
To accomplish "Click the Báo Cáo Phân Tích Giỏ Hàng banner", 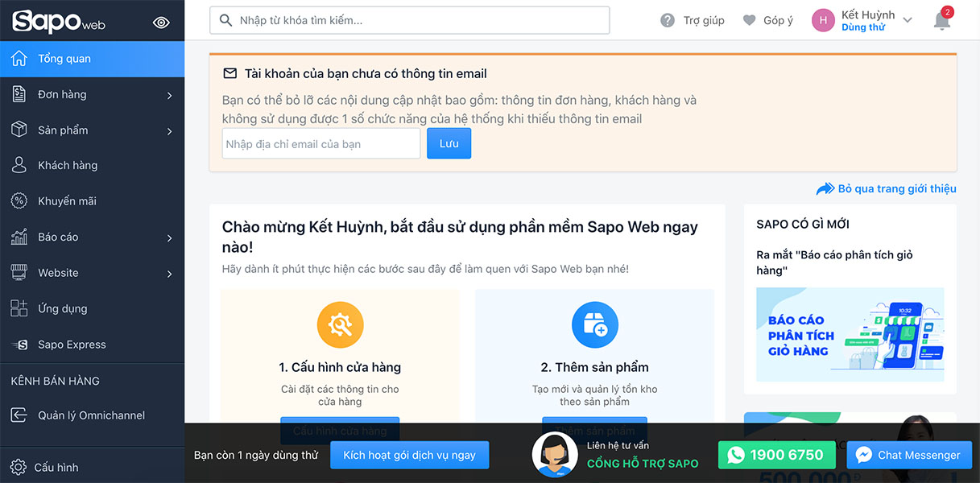I will coord(850,334).
